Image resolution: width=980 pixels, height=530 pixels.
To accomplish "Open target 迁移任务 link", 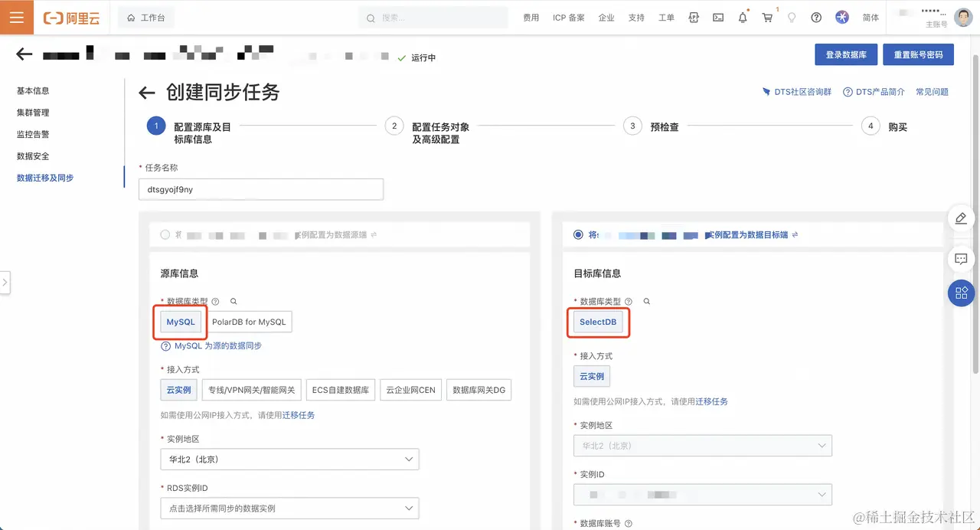I will [x=711, y=401].
